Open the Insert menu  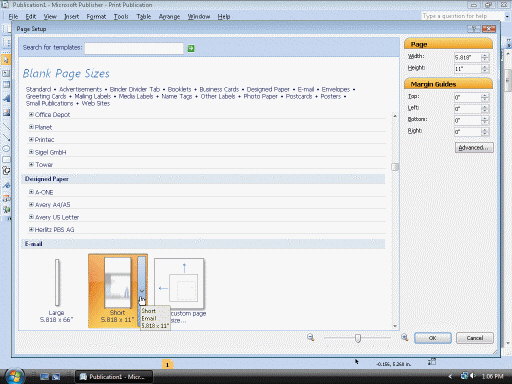[72, 16]
